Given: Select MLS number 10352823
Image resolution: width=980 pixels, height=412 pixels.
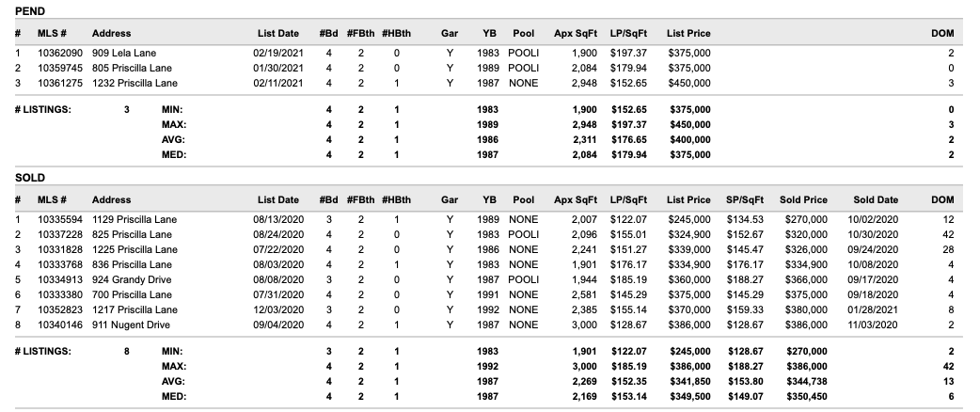Looking at the screenshot, I should tap(60, 309).
